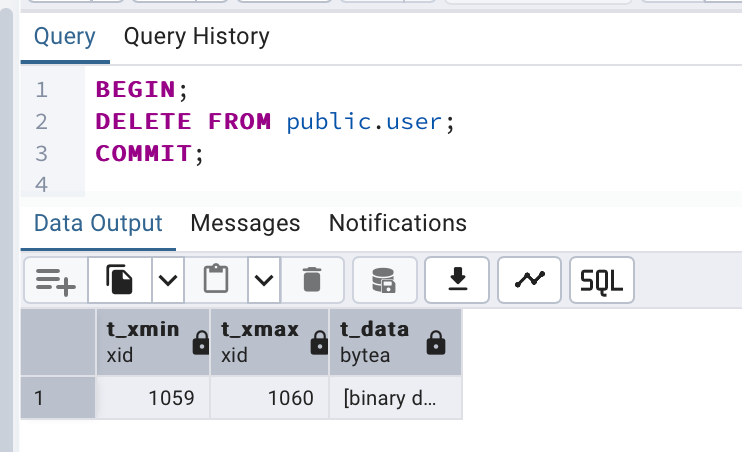Click the Paste clipboard icon

[x=216, y=280]
